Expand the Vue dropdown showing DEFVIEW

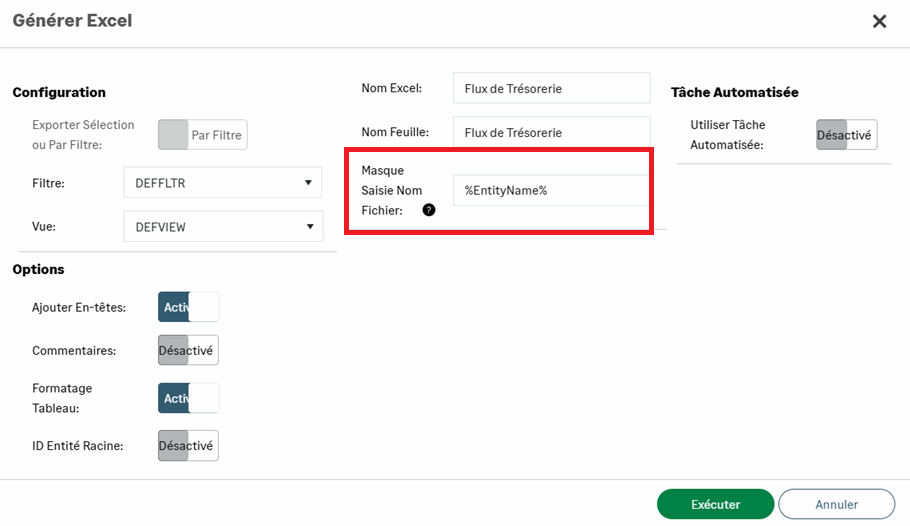223,226
